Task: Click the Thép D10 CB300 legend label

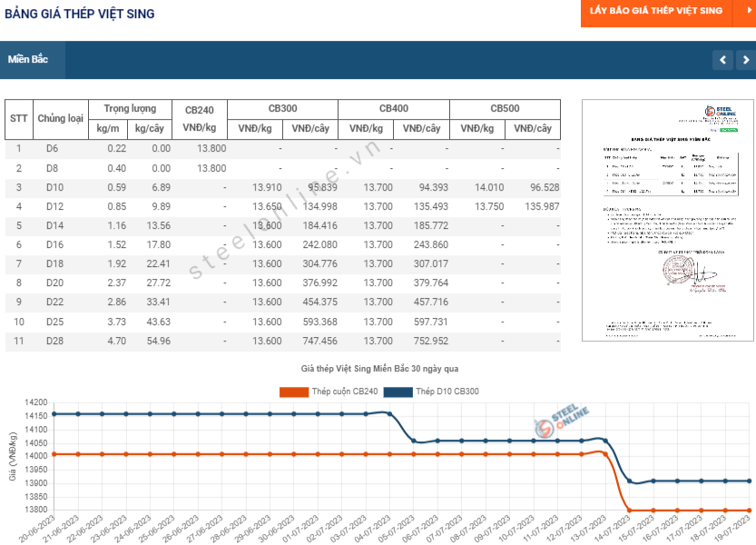Action: pos(447,391)
